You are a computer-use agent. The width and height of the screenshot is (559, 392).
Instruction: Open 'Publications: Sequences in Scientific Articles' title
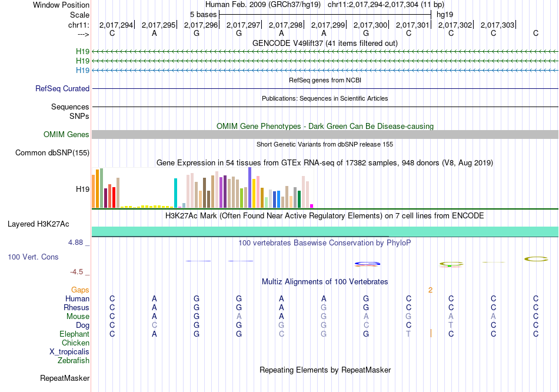point(325,98)
